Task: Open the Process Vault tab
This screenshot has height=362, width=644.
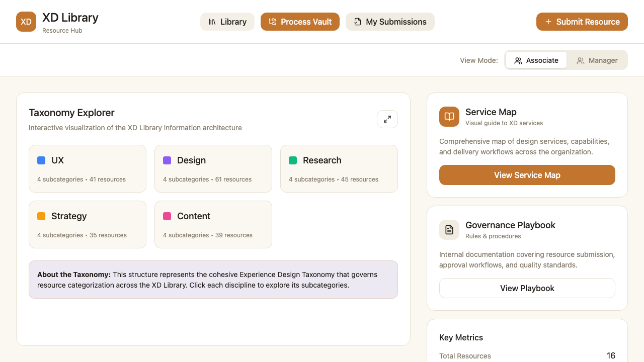Action: [300, 22]
